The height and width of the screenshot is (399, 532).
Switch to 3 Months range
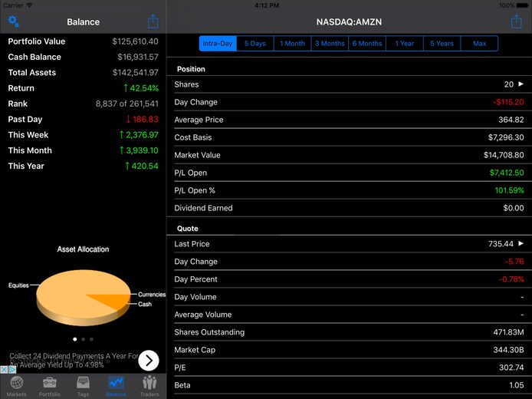tap(330, 44)
